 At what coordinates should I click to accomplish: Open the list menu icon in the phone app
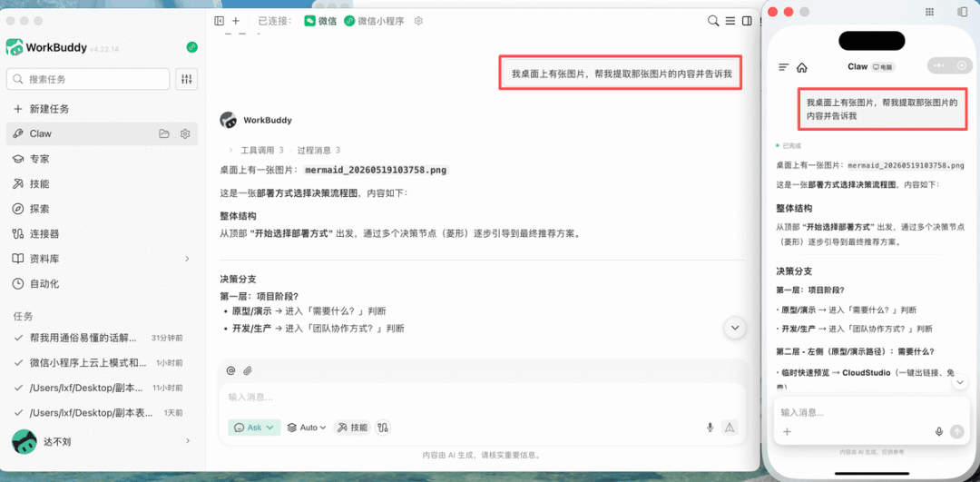pyautogui.click(x=784, y=67)
